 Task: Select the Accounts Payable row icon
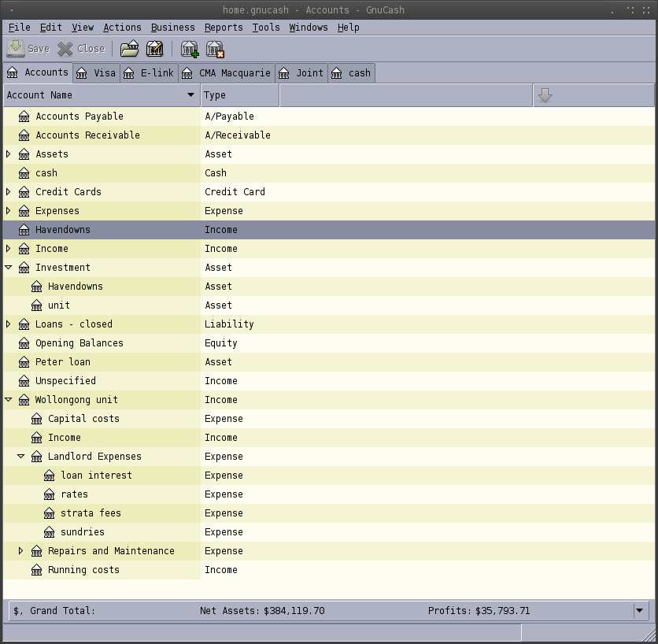point(24,117)
